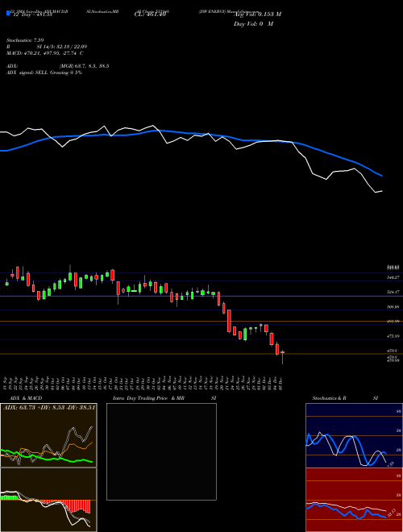Click the 'Day Vol: 0 M' text

tap(253, 24)
